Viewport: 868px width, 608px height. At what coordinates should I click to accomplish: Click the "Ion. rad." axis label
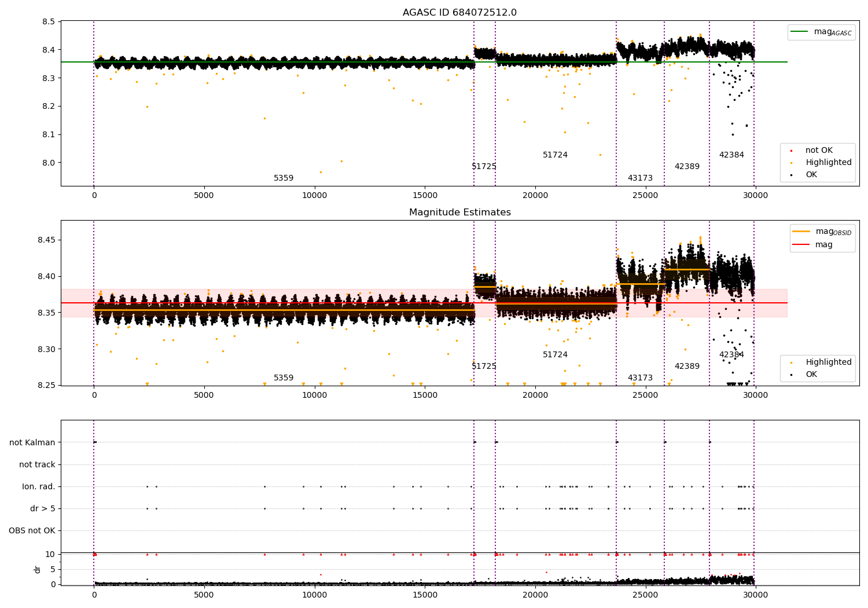39,486
